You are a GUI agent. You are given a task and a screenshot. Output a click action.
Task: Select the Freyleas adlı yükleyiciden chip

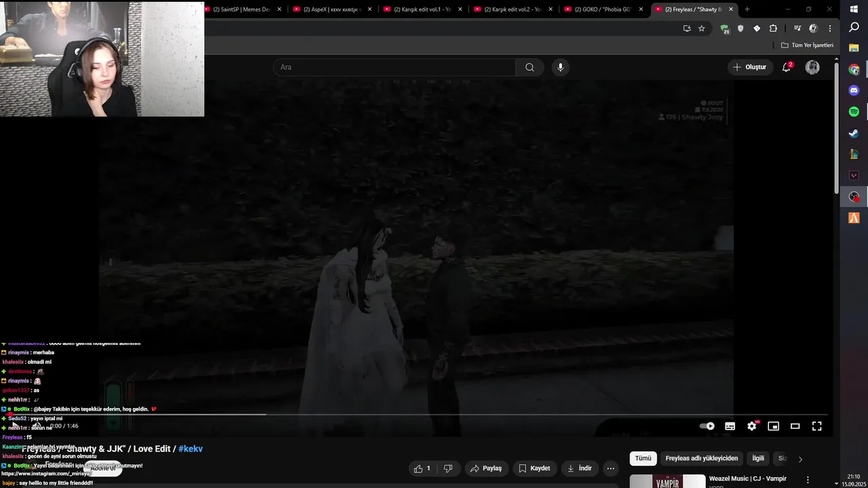coord(701,458)
